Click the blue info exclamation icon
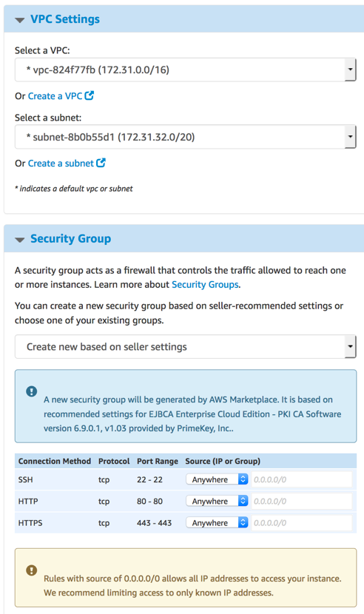Screen dimensions: 364x614 click(x=31, y=391)
